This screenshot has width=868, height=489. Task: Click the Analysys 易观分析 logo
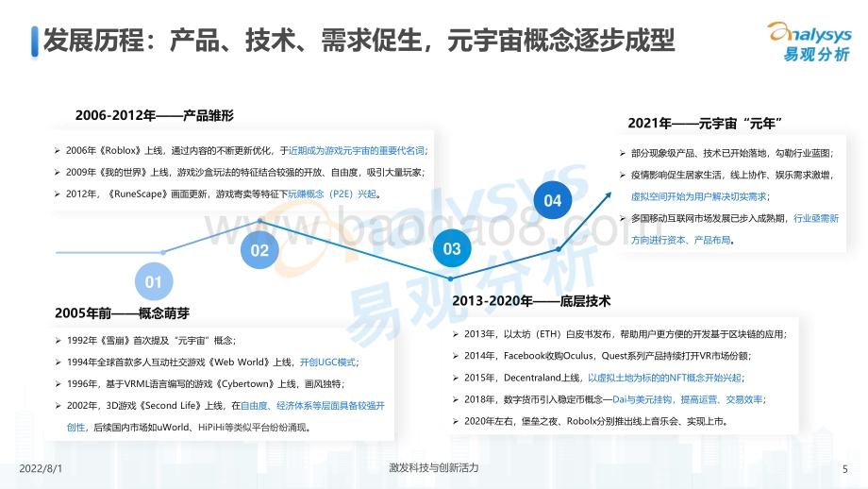[810, 42]
